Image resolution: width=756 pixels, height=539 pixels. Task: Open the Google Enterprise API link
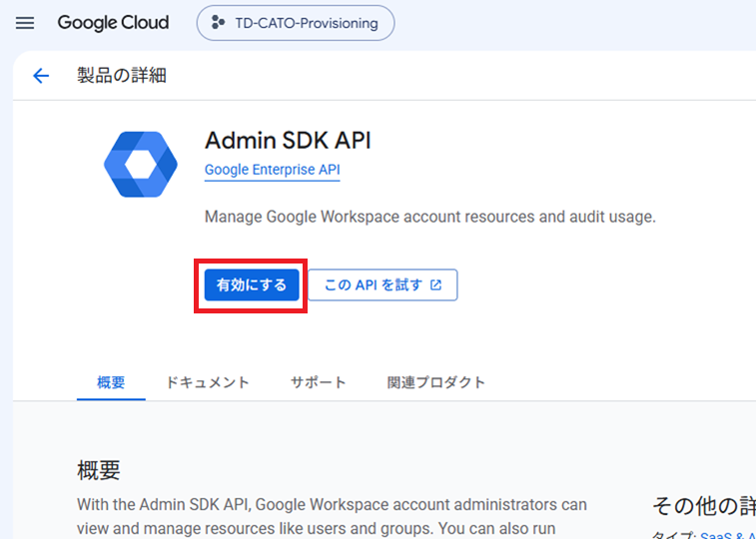273,170
